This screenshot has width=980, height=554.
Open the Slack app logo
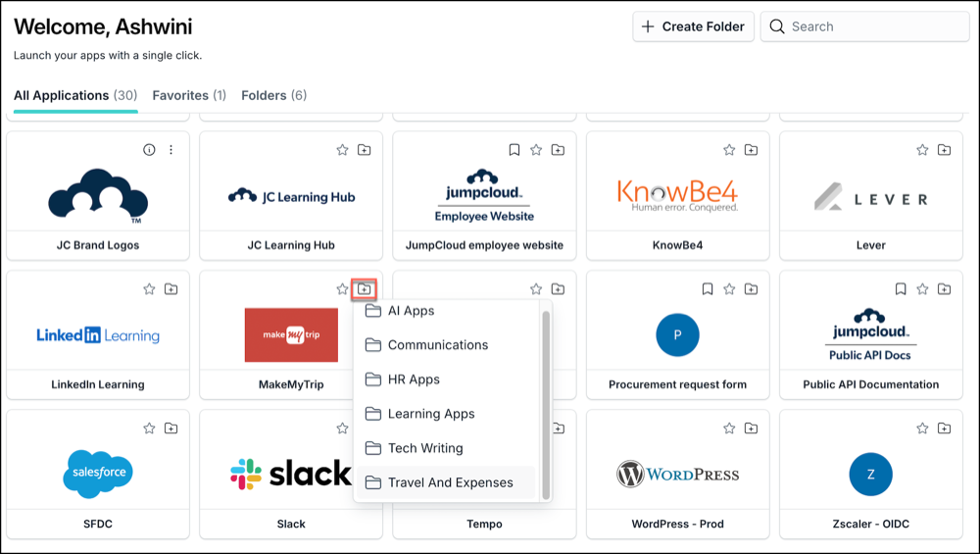(291, 474)
